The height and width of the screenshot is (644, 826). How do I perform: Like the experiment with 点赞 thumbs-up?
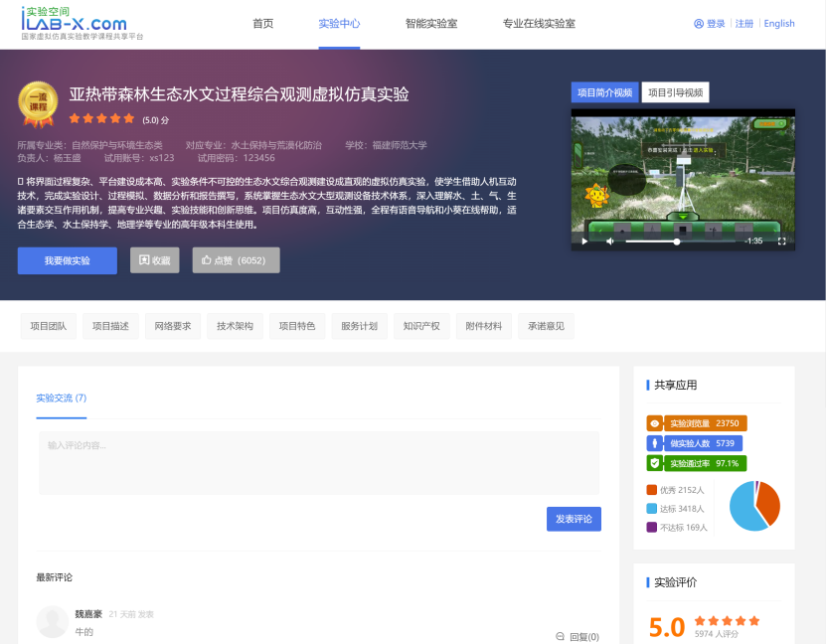pos(236,260)
